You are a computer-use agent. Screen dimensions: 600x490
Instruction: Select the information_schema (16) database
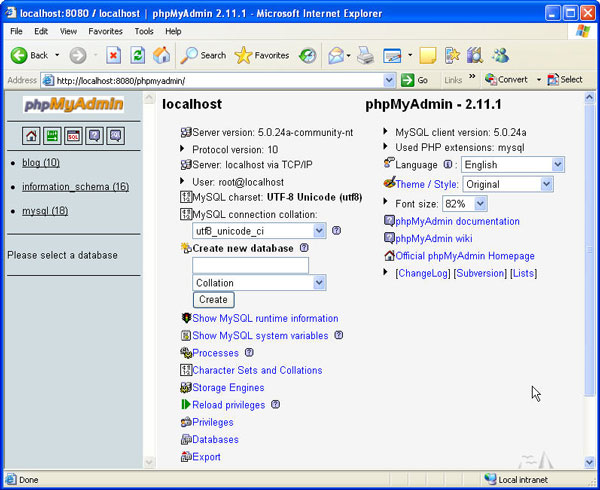coord(75,187)
